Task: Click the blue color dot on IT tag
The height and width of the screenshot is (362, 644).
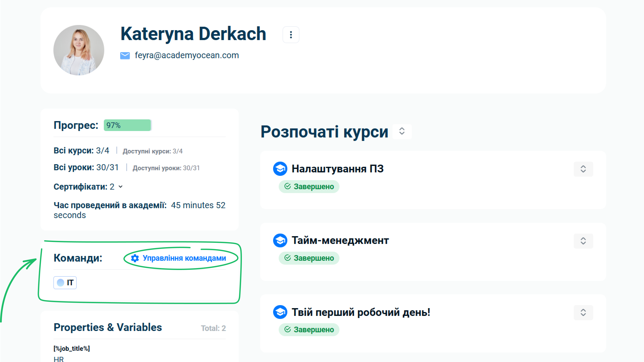Action: tap(61, 283)
